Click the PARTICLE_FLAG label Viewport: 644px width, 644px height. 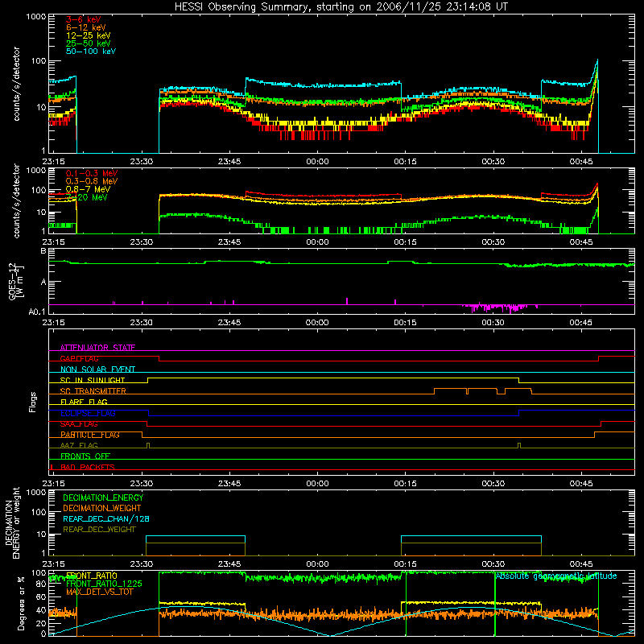[90, 435]
